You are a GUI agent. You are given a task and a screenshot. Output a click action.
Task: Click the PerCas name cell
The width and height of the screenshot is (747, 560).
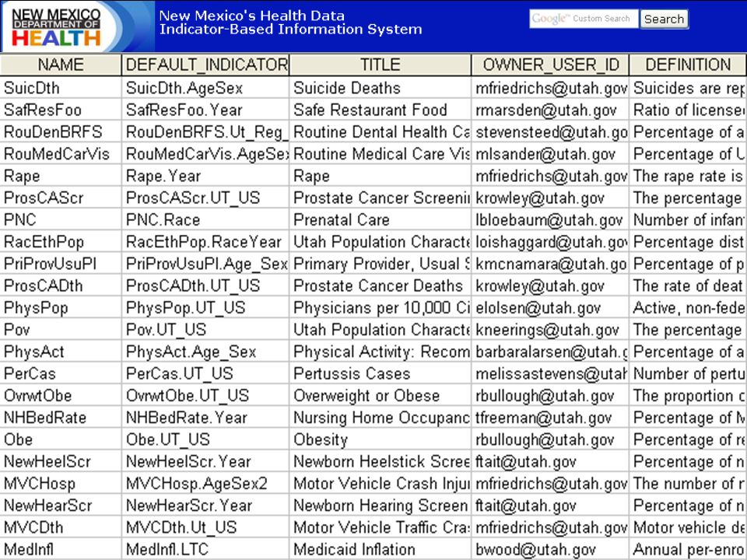(61, 373)
